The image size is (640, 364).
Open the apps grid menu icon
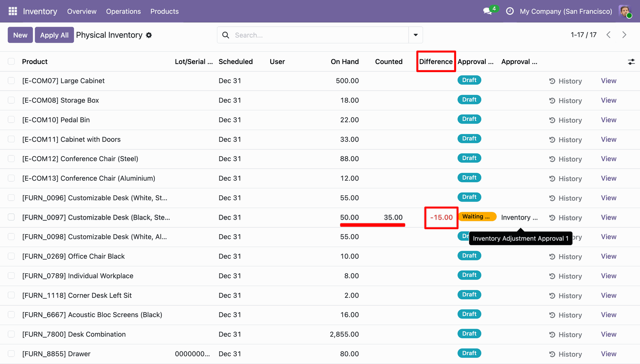click(13, 11)
